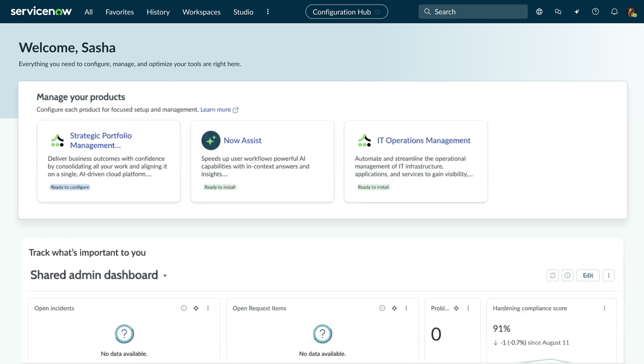This screenshot has width=644, height=364.
Task: Open the dashboard more options kebab menu
Action: 609,275
